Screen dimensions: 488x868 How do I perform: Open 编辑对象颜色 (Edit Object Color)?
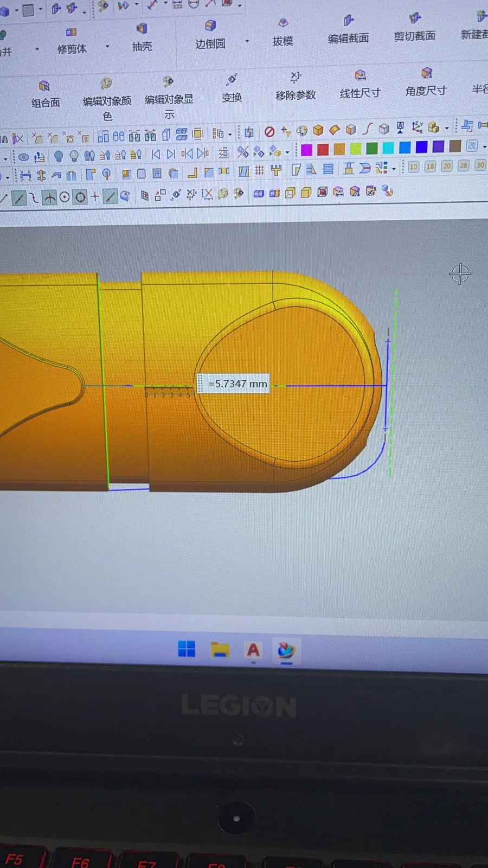[107, 99]
